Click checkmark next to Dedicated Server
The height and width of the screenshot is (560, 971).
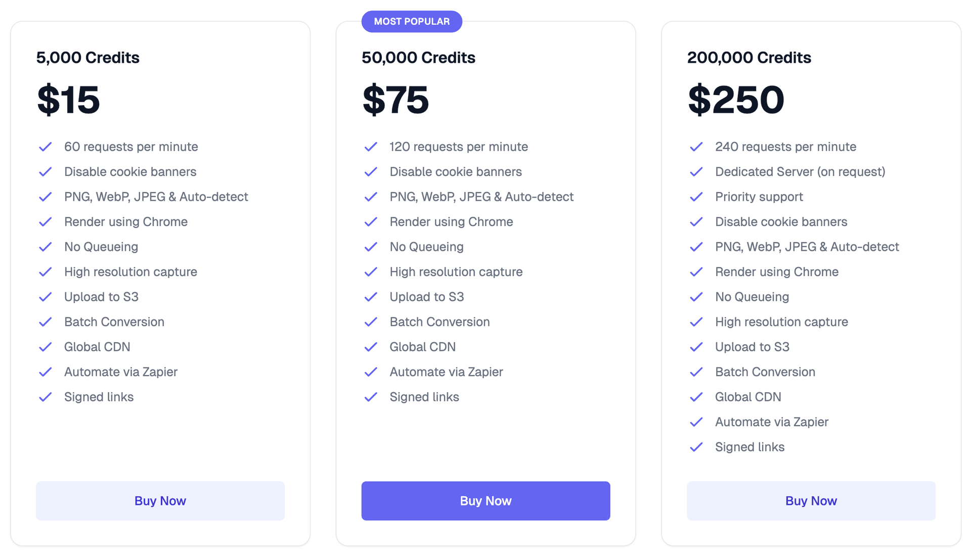coord(696,172)
